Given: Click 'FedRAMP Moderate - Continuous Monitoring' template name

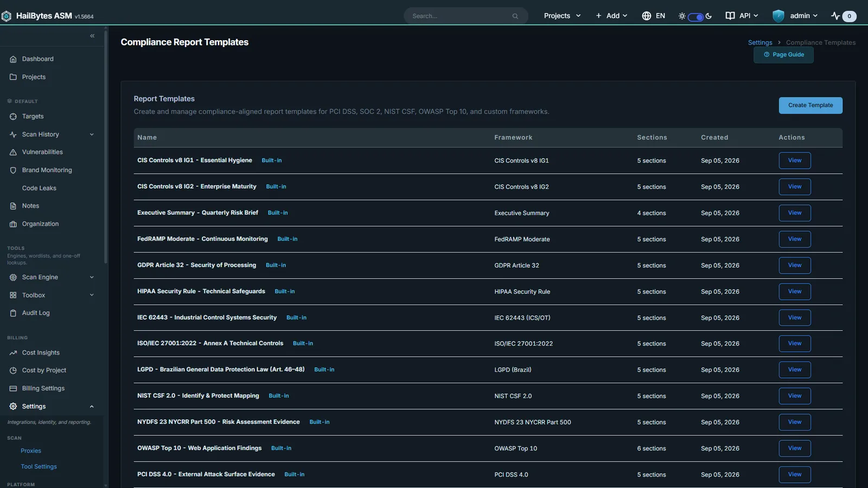Looking at the screenshot, I should (202, 239).
